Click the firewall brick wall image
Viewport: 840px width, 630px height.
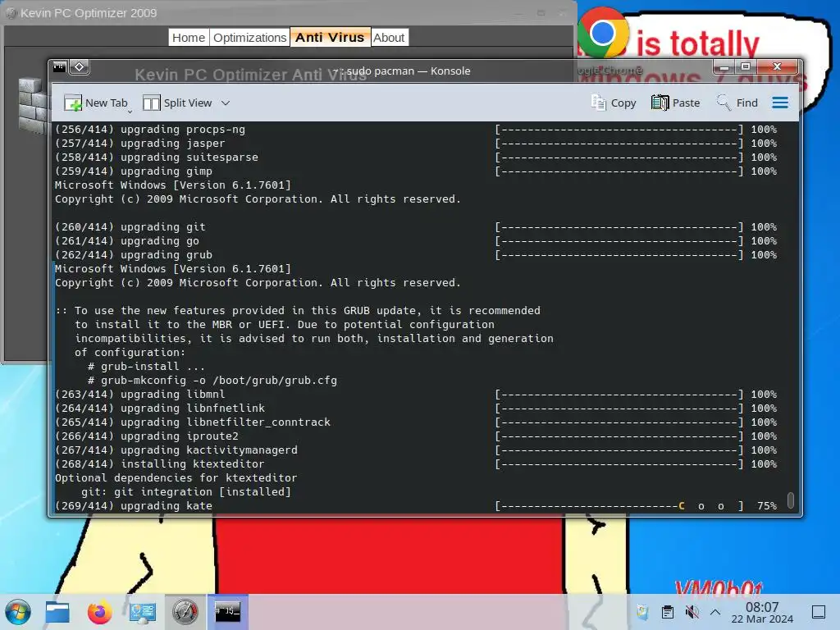pos(32,105)
